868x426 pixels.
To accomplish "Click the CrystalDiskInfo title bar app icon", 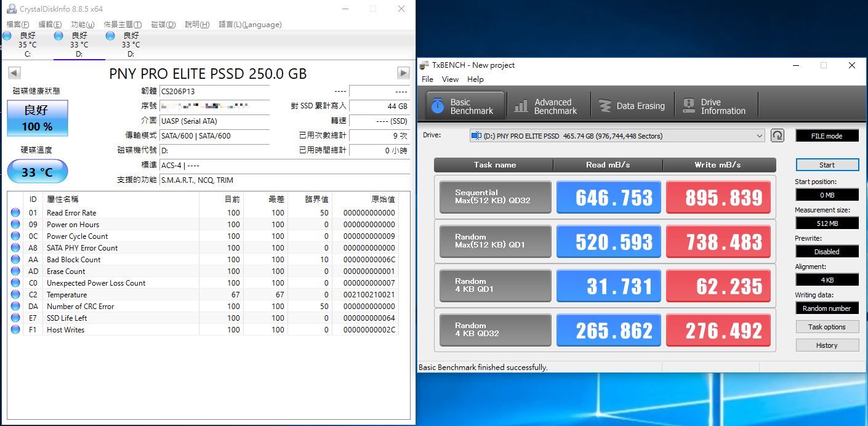I will click(11, 9).
